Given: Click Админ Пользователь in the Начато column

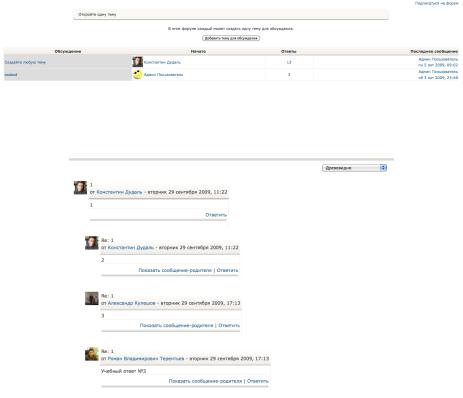Looking at the screenshot, I should (x=163, y=75).
